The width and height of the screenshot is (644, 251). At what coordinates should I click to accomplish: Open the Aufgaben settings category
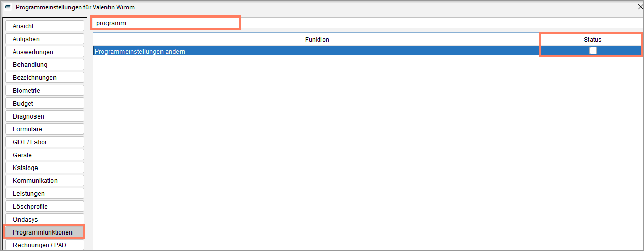[45, 39]
